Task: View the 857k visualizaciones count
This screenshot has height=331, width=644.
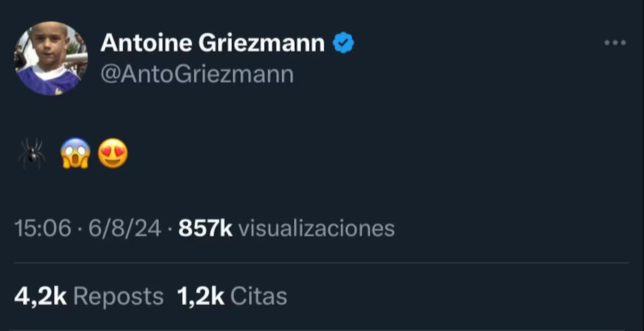Action: [x=287, y=229]
